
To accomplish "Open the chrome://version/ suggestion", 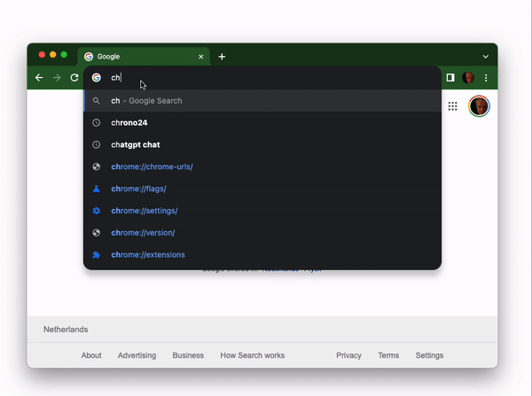I will (x=262, y=233).
